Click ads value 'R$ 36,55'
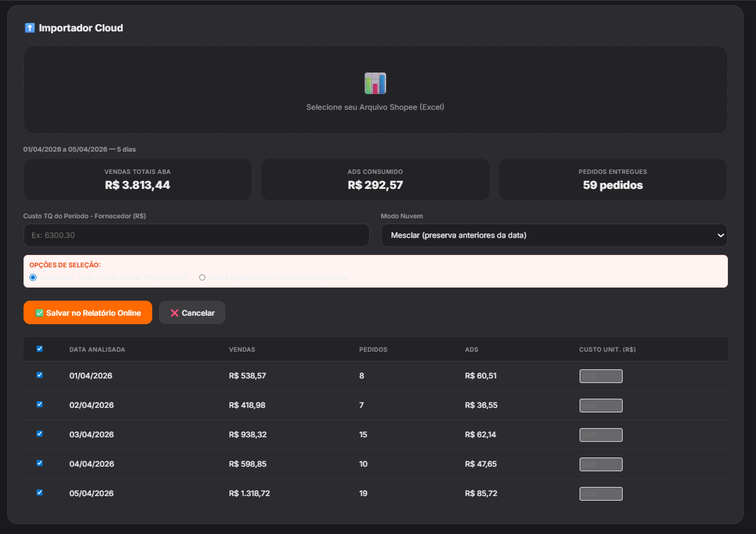 pyautogui.click(x=481, y=405)
